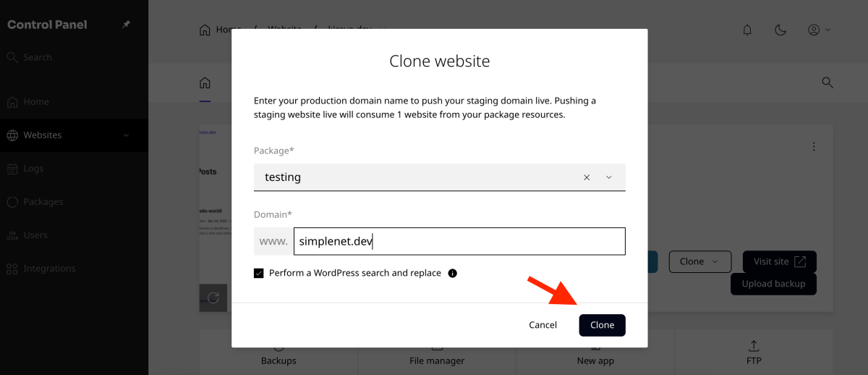Viewport: 868px width, 375px height.
Task: Click the Visit site button
Action: [x=779, y=261]
